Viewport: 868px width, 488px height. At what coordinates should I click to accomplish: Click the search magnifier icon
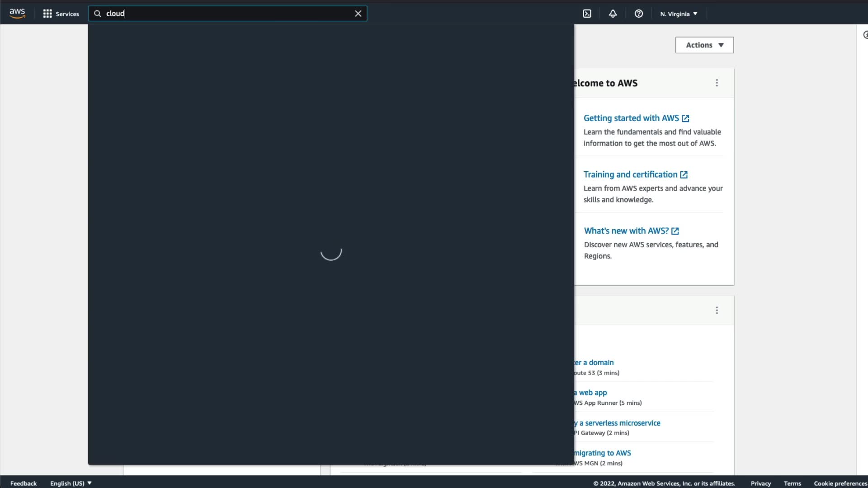click(x=97, y=14)
